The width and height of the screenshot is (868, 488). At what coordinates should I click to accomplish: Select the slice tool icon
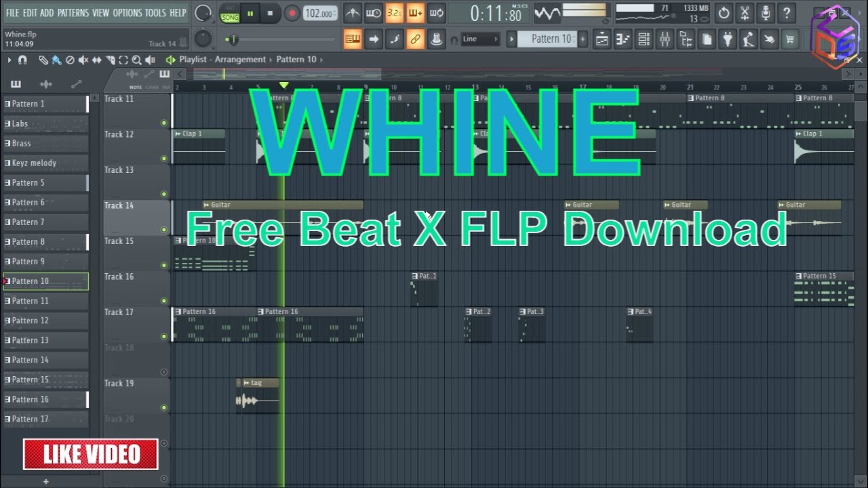[x=111, y=60]
